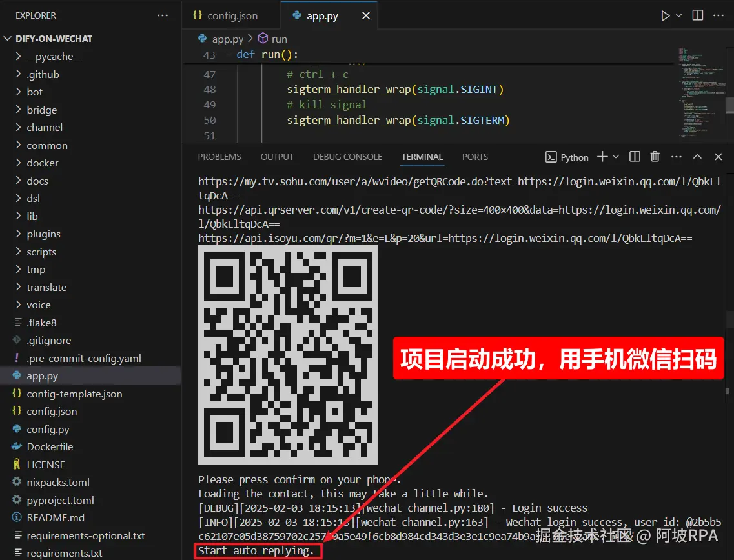Create a new terminal with plus
This screenshot has height=560, width=734.
[602, 157]
